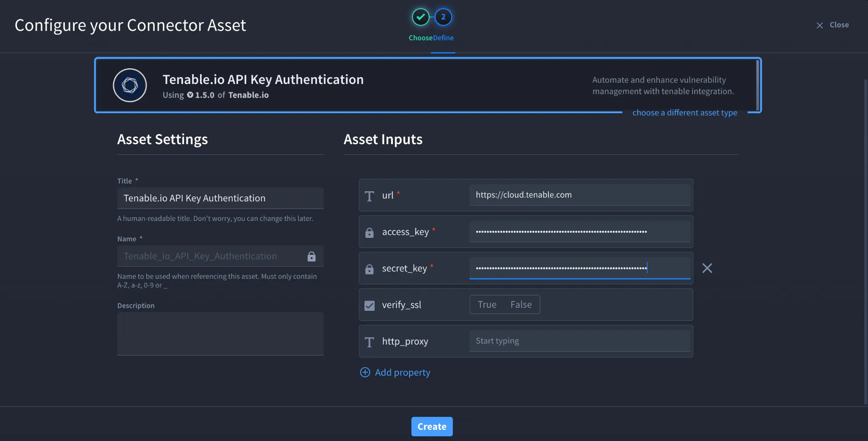This screenshot has height=441, width=868.
Task: Click the lock icon in Name field
Action: [312, 256]
